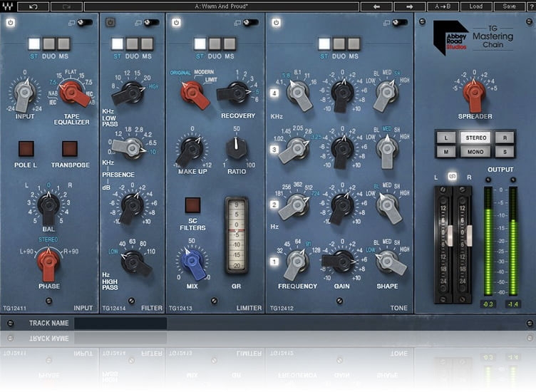The width and height of the screenshot is (536, 392).
Task: Enable the TRANSPOSE switch
Action: click(x=70, y=149)
